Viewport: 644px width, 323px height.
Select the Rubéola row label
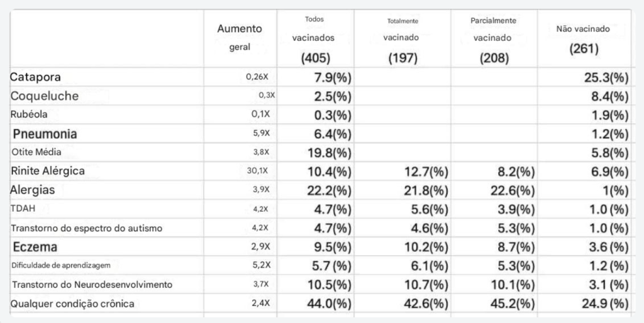pos(29,114)
